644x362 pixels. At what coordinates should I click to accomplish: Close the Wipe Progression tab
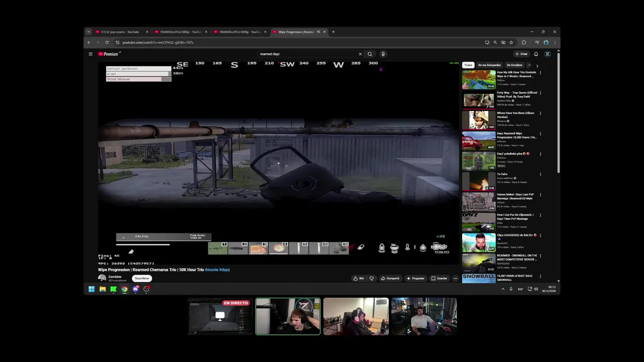(x=325, y=32)
